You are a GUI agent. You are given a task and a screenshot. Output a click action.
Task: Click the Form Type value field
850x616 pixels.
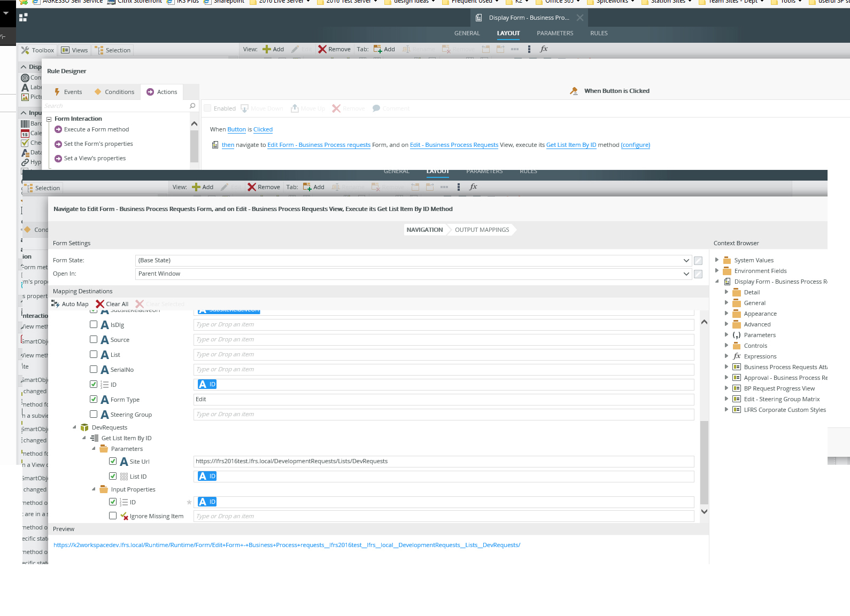(x=444, y=399)
